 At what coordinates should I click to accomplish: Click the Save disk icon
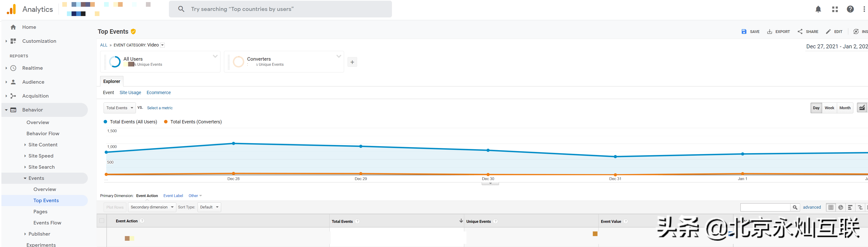click(x=744, y=32)
